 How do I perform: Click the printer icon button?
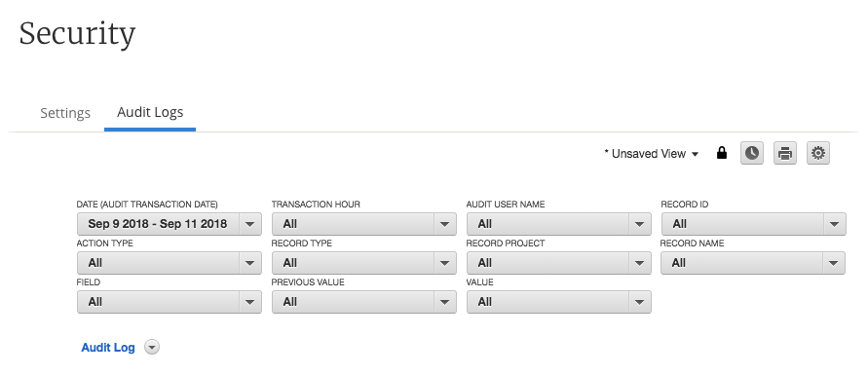coord(785,153)
